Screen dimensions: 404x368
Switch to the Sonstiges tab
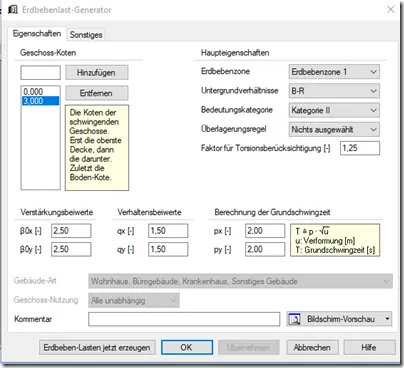86,35
